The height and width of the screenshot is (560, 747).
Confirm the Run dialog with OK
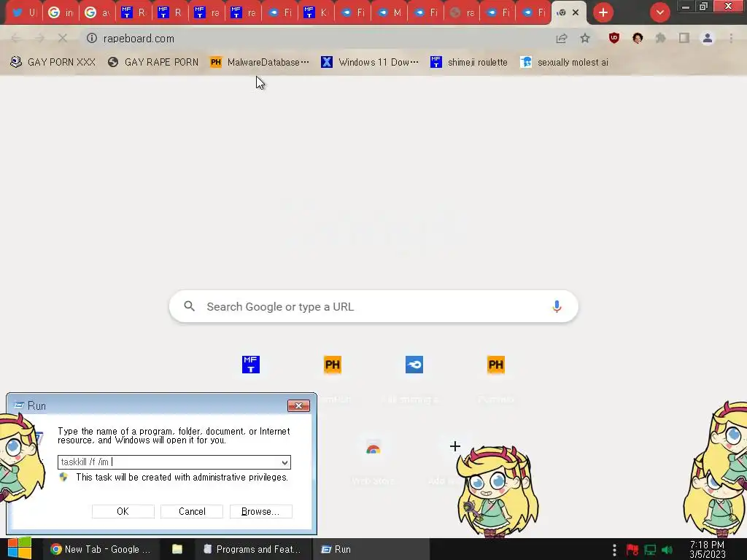click(123, 511)
